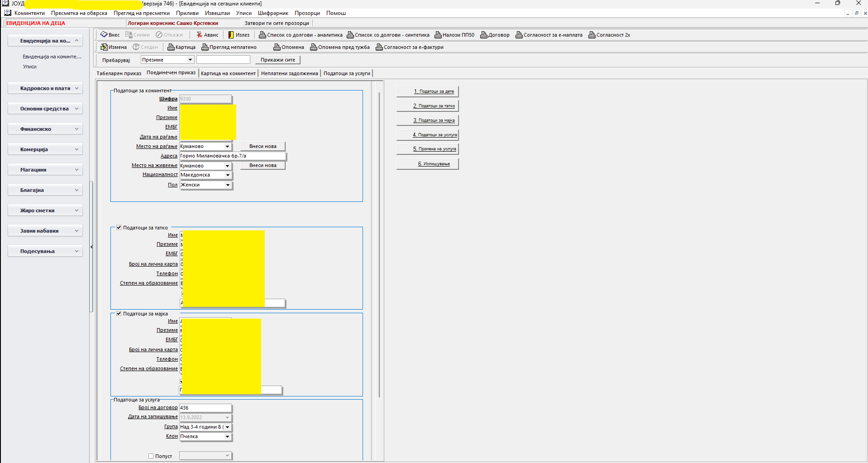Screen dimensions: 868x463
Task: Click the Адреса input field
Action: coord(233,156)
